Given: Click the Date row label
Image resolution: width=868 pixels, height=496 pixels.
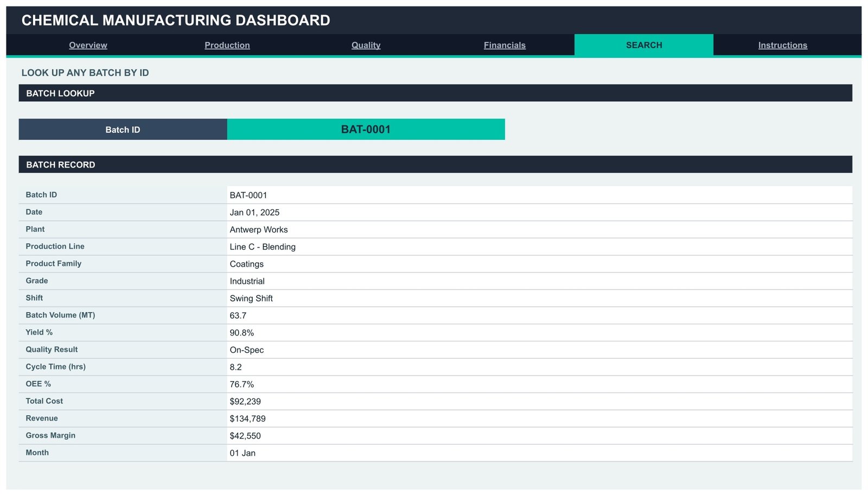Looking at the screenshot, I should point(123,212).
